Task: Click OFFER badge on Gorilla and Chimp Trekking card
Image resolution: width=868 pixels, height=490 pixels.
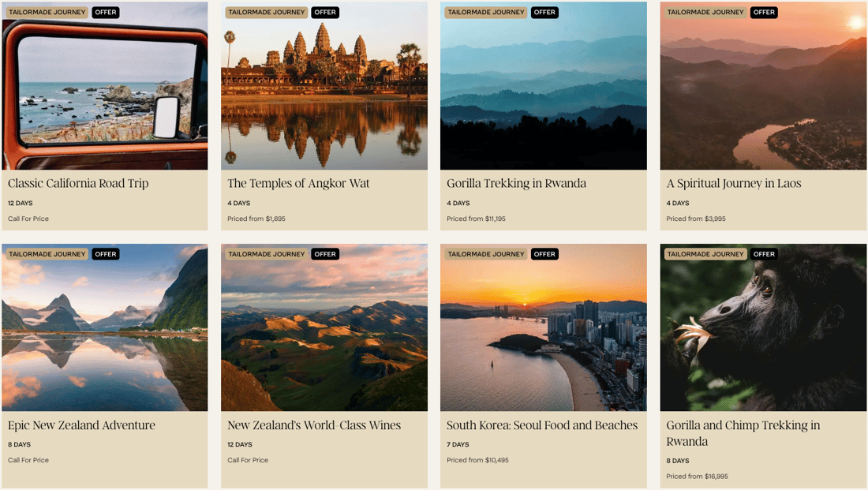Action: 764,254
